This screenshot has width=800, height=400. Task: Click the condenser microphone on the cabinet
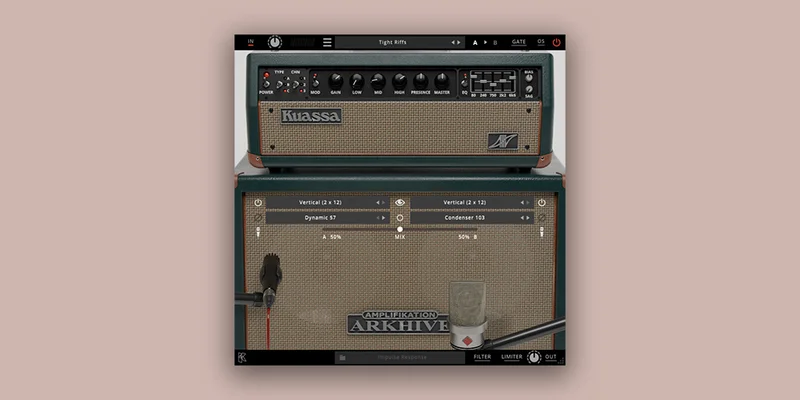pos(467,314)
